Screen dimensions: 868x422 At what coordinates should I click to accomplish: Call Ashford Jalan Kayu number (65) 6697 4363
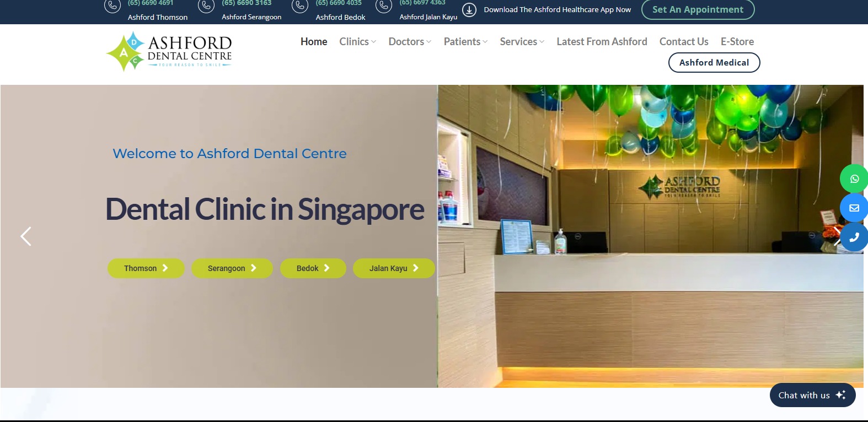tap(422, 3)
